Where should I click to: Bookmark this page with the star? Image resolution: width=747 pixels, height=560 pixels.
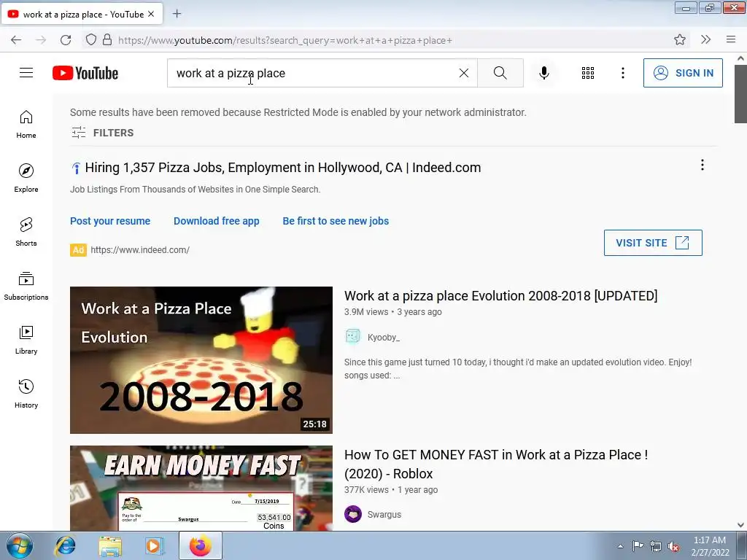point(680,40)
